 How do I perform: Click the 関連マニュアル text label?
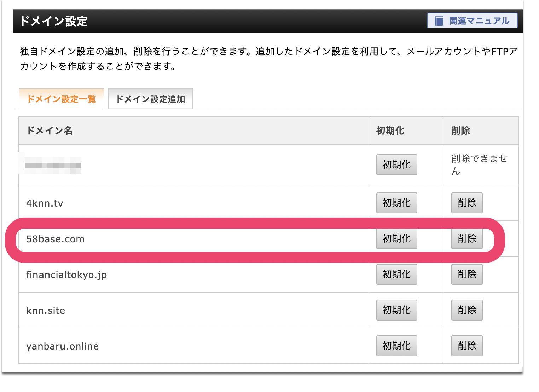(479, 21)
